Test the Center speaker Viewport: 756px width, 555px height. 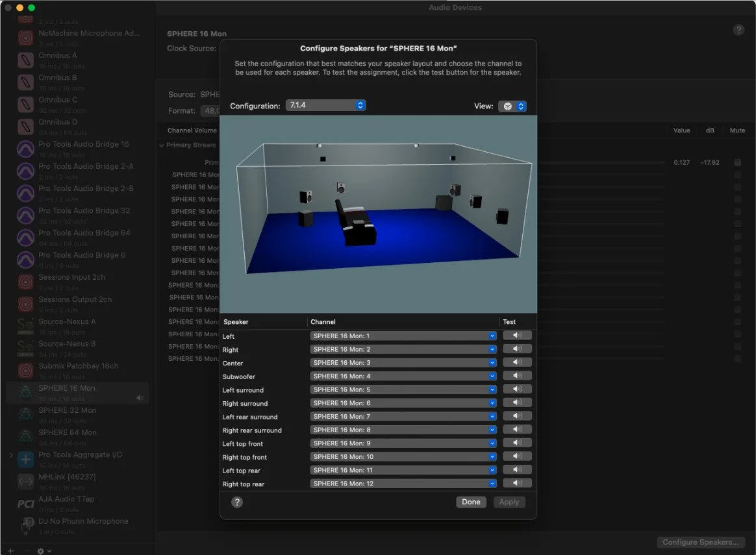[517, 362]
